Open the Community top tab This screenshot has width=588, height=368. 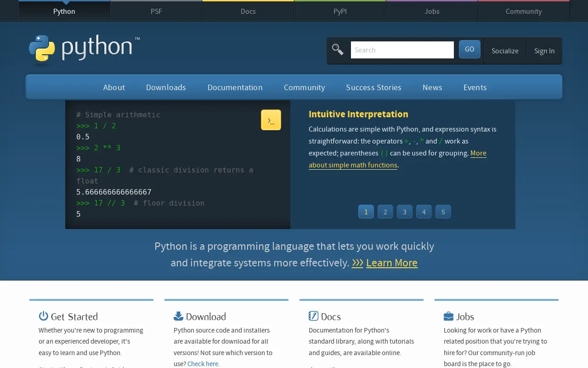pos(524,11)
